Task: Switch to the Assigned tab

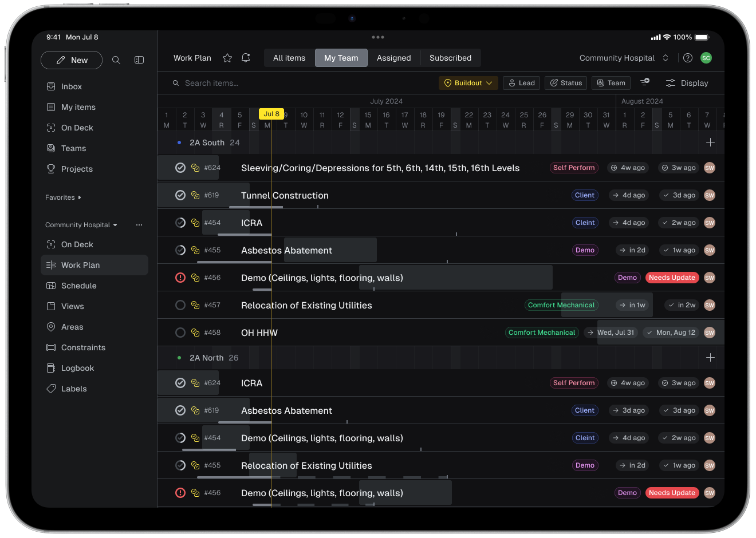Action: click(x=393, y=58)
